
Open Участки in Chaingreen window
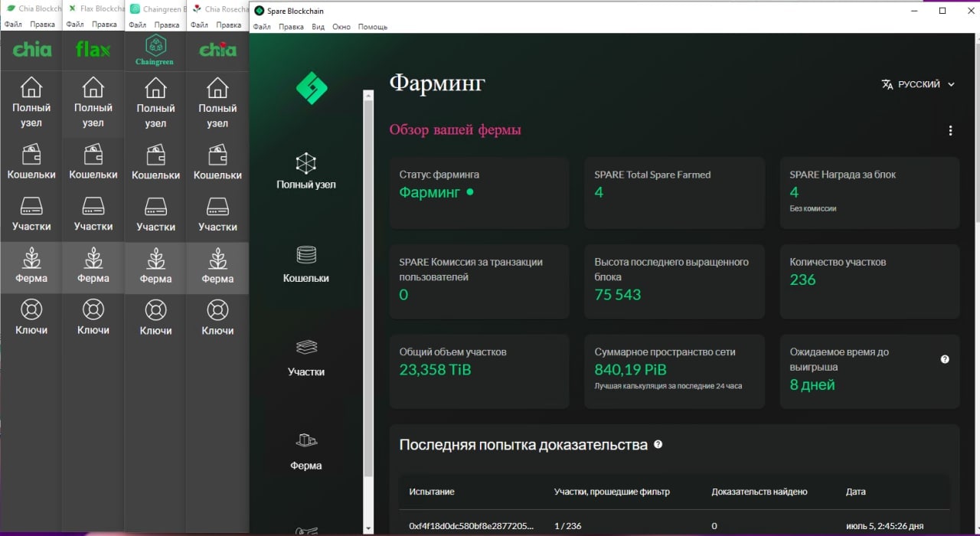[x=155, y=214]
